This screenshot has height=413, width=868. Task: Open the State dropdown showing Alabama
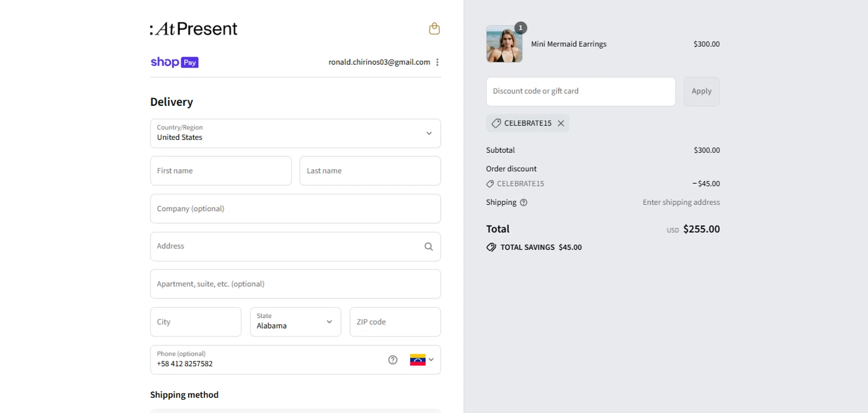[x=295, y=322]
